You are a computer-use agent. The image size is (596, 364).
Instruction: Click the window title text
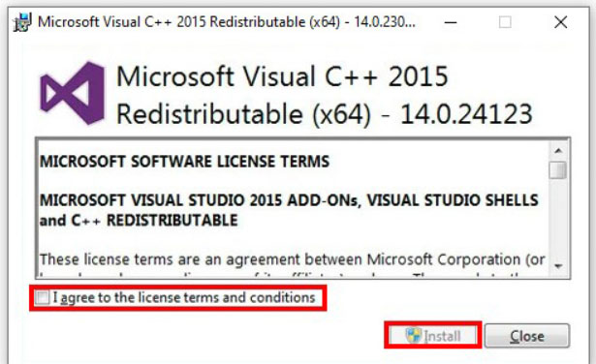[x=227, y=22]
